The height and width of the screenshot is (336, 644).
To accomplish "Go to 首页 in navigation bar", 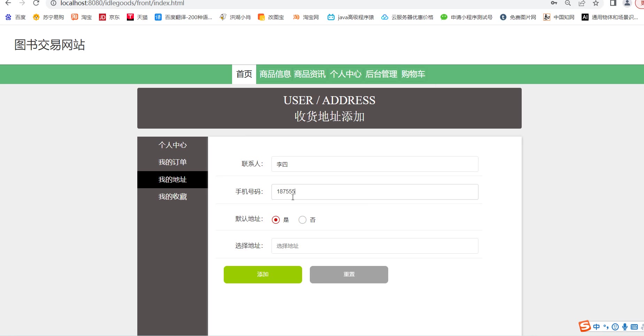I will (x=244, y=74).
